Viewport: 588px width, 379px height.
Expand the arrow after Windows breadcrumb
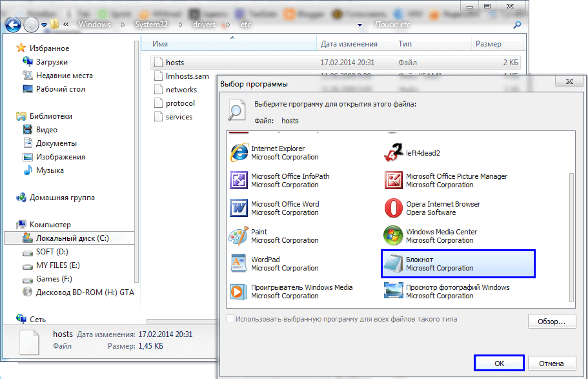click(x=123, y=25)
